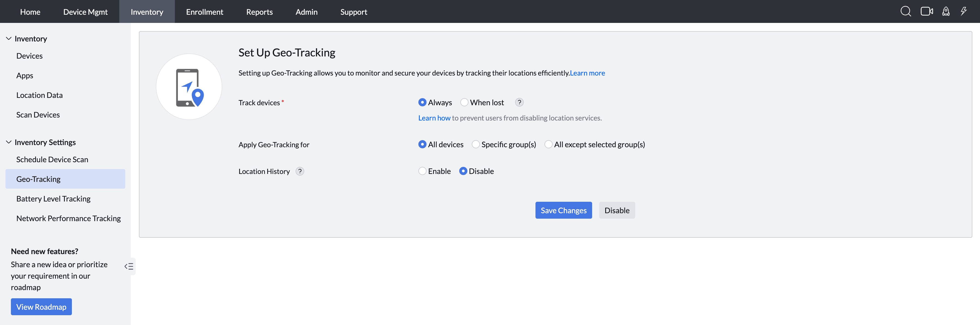Switch to the Enrollment tab
This screenshot has width=980, height=325.
pyautogui.click(x=204, y=12)
